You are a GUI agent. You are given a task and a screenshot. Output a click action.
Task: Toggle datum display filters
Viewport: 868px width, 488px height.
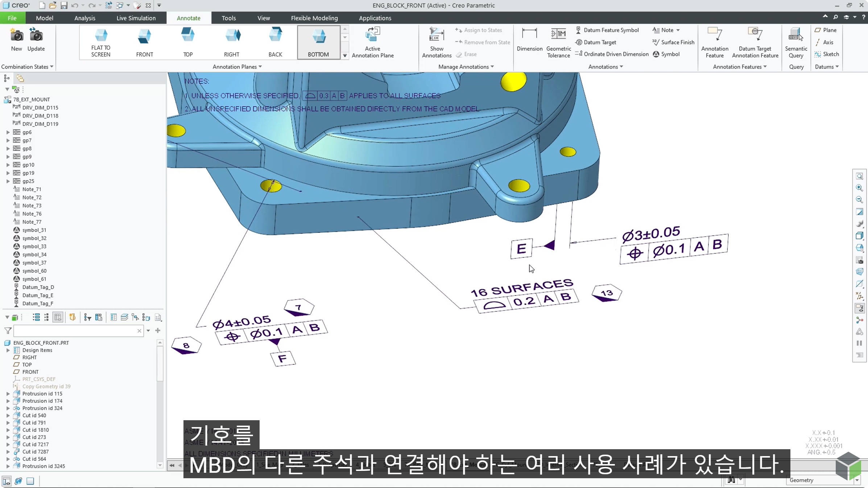pyautogui.click(x=859, y=296)
